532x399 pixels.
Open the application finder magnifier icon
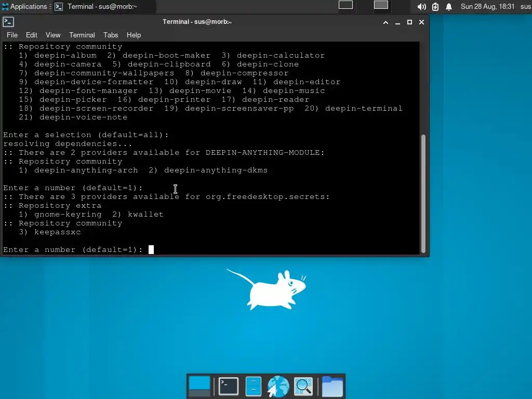pos(303,386)
